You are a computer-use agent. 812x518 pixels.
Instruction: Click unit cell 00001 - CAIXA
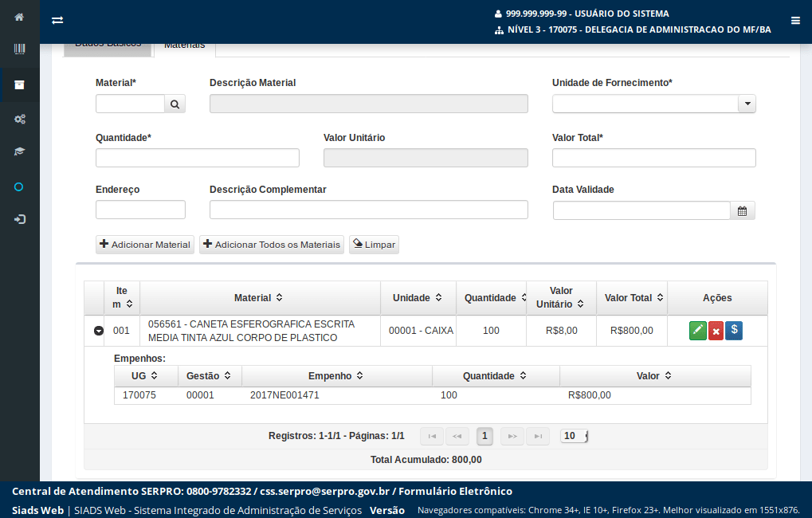421,331
